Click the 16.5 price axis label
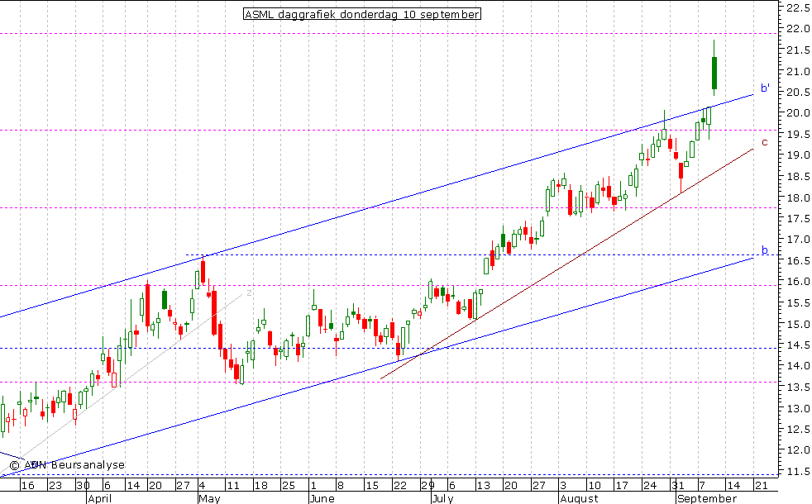Viewport: 812px width, 504px height. click(796, 261)
